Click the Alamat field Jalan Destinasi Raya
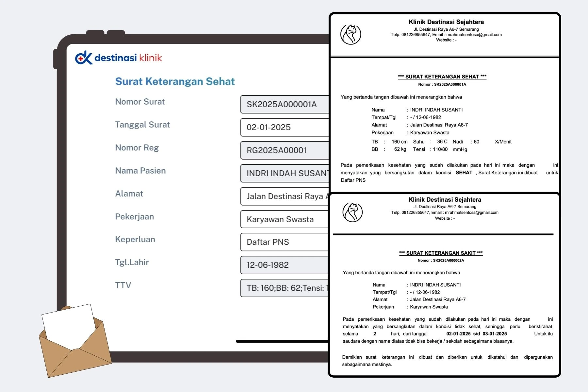The height and width of the screenshot is (392, 588). 285,196
